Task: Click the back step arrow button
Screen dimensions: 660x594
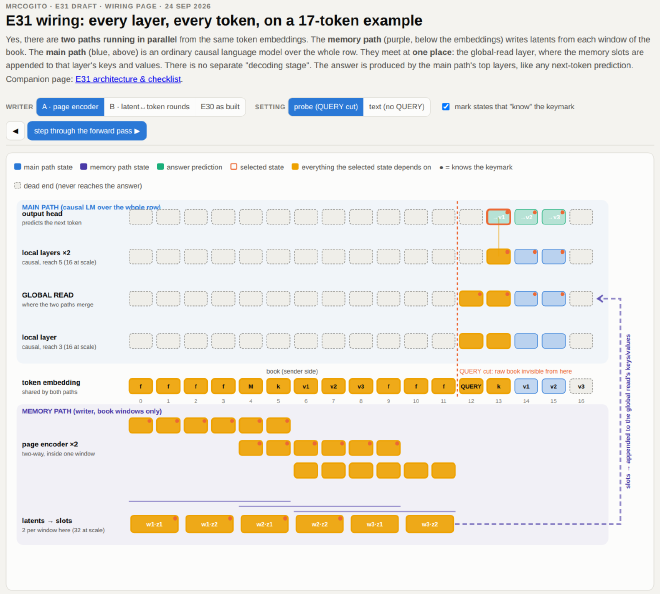Action: click(x=16, y=131)
